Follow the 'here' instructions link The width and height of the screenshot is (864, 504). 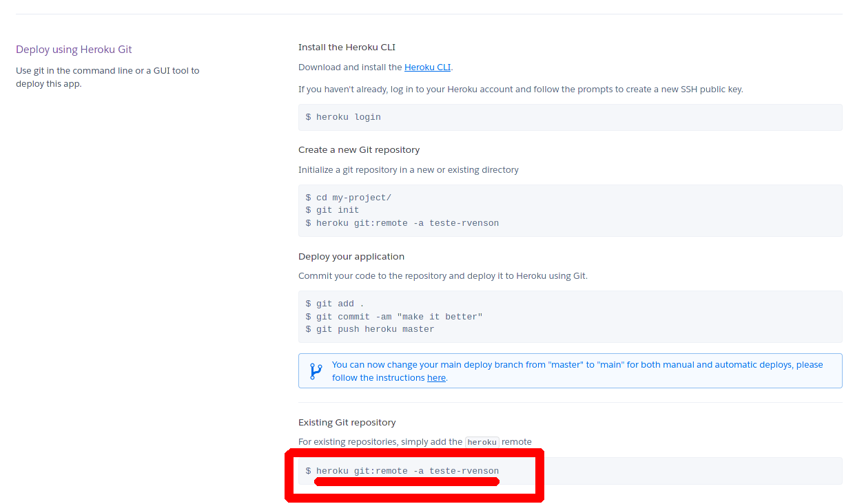[x=436, y=378]
